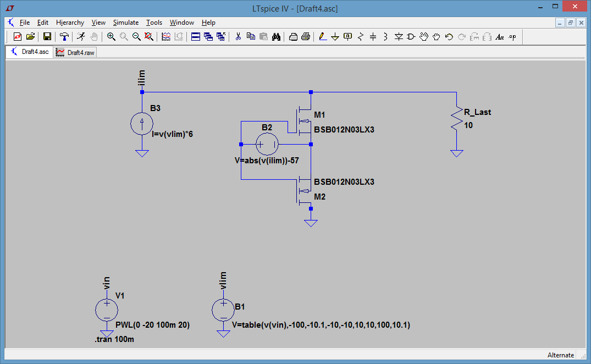The width and height of the screenshot is (591, 364).
Task: Place a Ground symbol from toolbar
Action: point(335,36)
